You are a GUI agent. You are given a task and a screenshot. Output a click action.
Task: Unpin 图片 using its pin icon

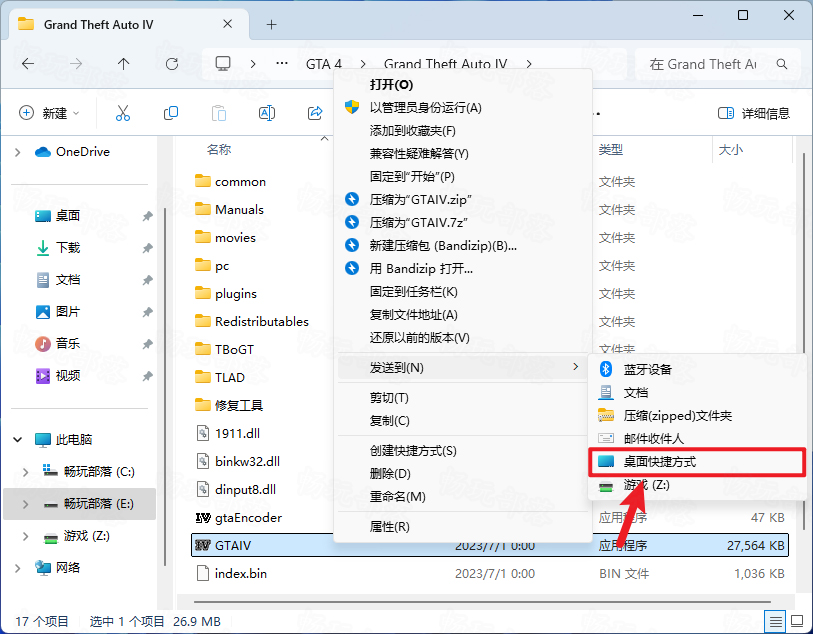tap(148, 312)
